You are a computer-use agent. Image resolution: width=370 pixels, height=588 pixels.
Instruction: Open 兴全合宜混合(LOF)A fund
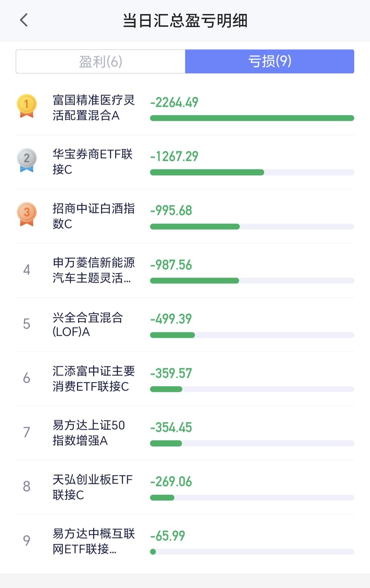pos(88,324)
